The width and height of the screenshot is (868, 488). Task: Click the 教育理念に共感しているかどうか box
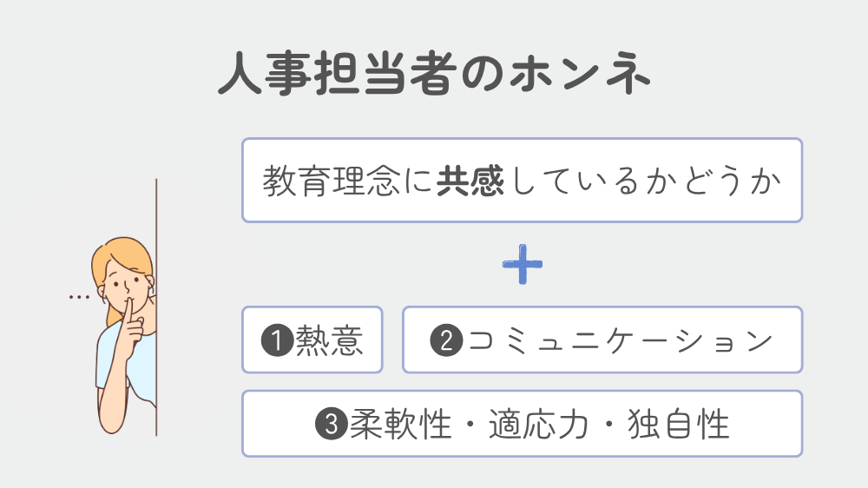pyautogui.click(x=522, y=181)
